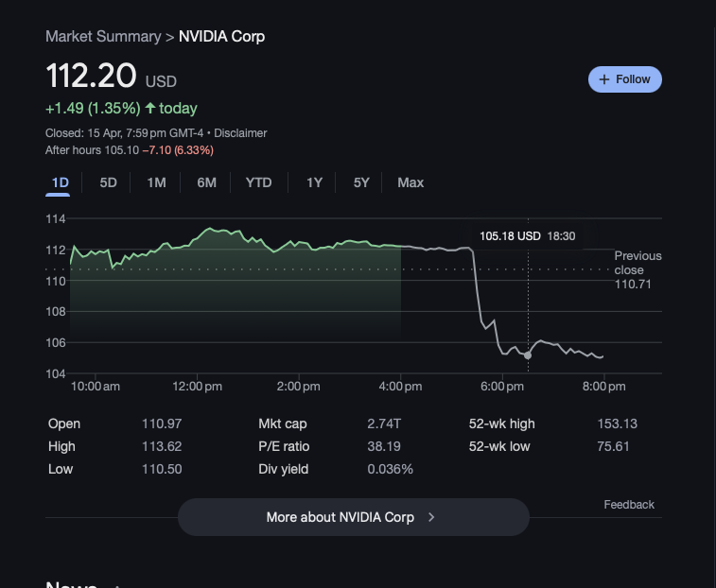
Task: Click the Previous close 110.71 label
Action: pyautogui.click(x=637, y=269)
